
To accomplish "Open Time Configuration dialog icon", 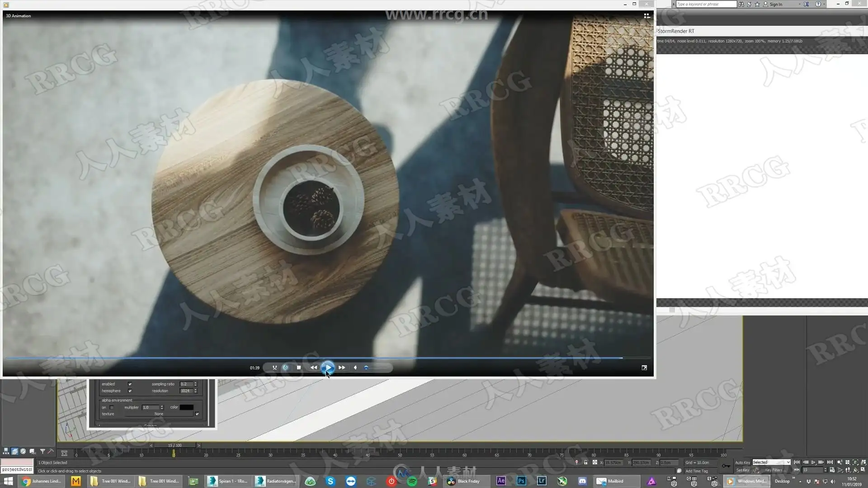I will click(x=832, y=470).
